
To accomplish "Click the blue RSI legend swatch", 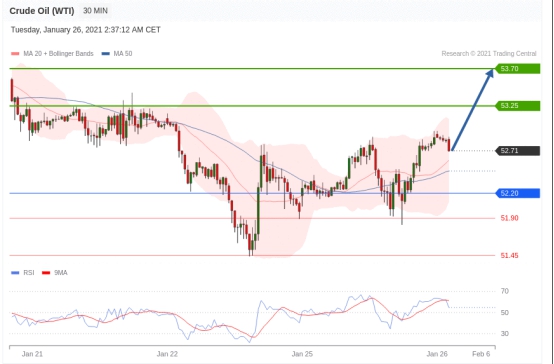I will [x=15, y=273].
